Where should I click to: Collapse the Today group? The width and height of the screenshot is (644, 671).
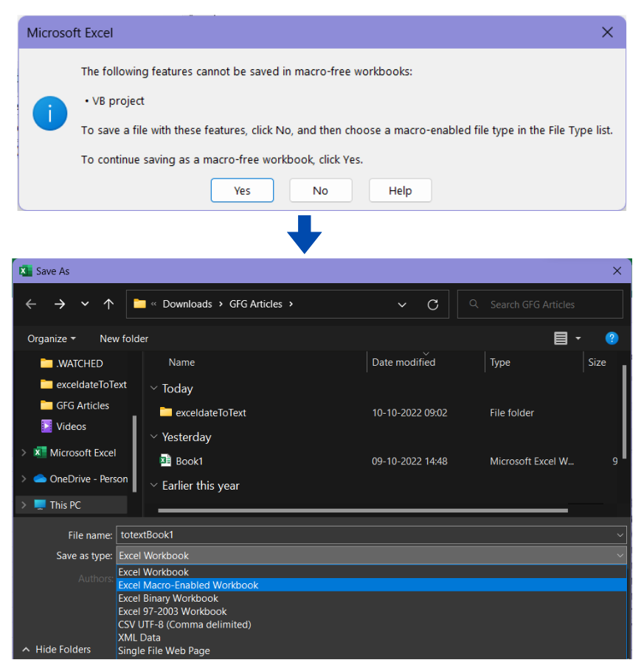(153, 388)
